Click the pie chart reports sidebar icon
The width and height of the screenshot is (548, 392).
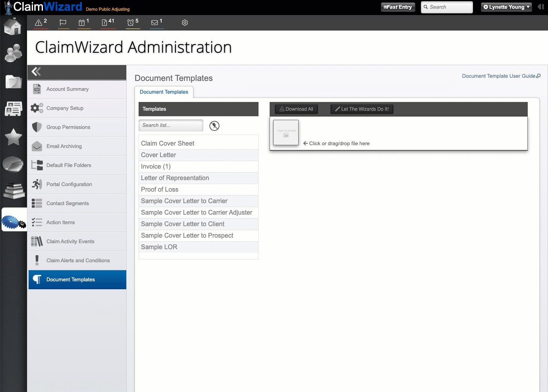pos(13,164)
